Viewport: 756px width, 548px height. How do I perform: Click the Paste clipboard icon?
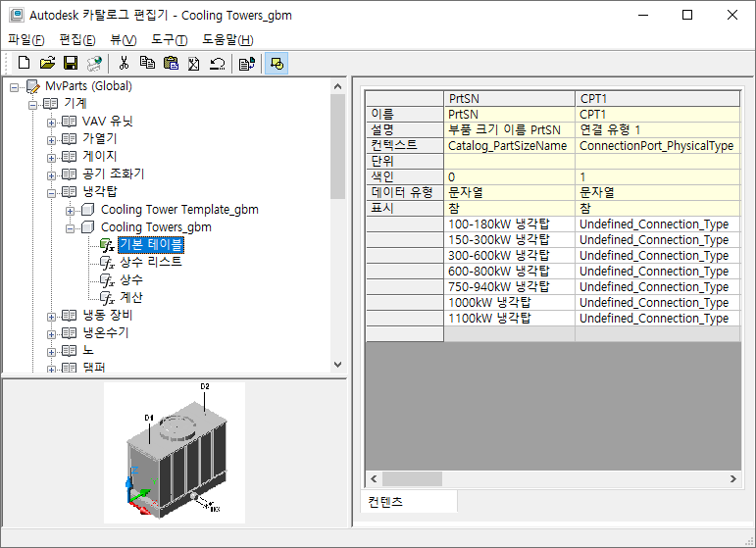[171, 63]
